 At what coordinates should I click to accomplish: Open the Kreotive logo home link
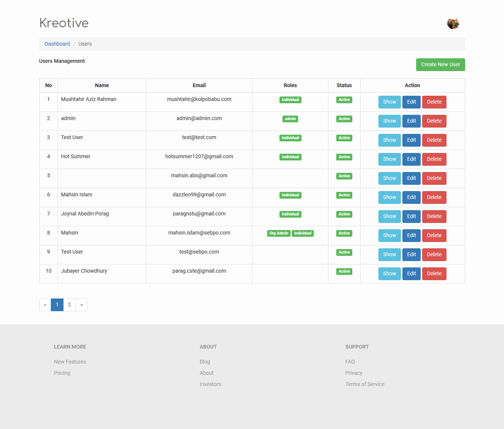click(x=64, y=23)
